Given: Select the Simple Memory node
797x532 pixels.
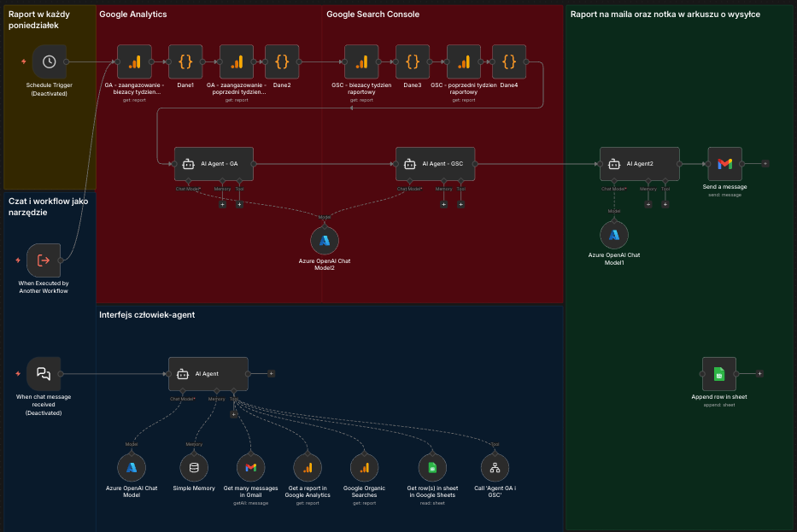Looking at the screenshot, I should [194, 467].
